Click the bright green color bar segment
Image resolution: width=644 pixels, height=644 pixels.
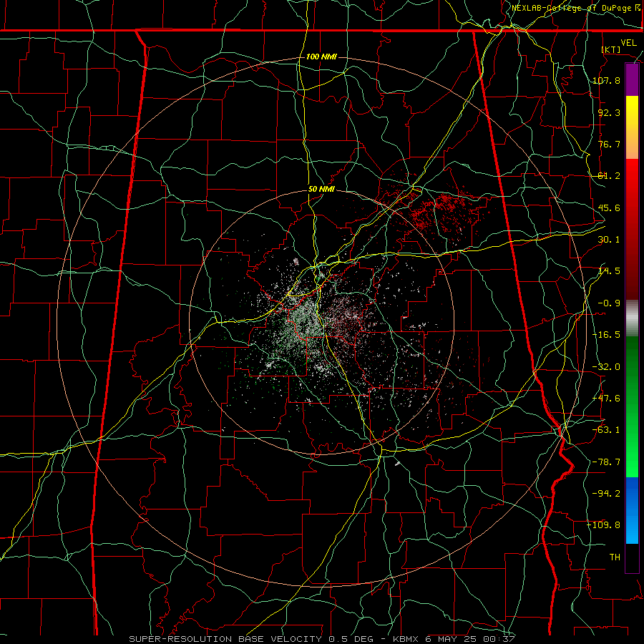point(632,406)
